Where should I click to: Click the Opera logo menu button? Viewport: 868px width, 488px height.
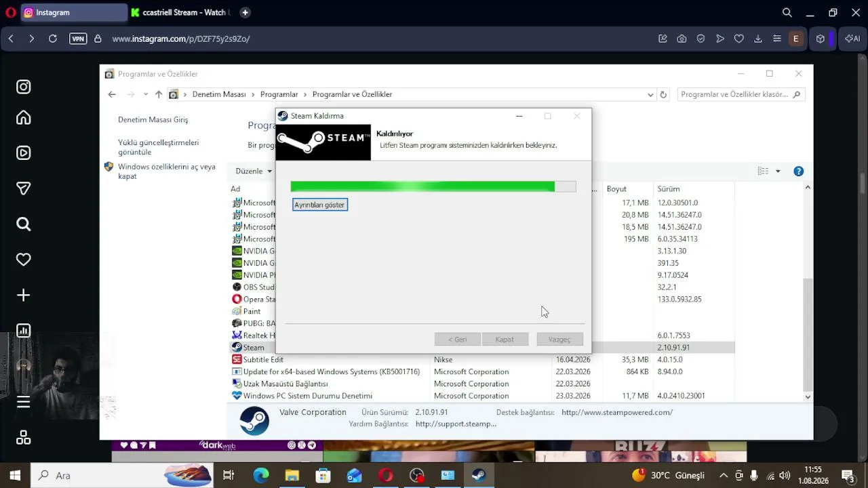coord(10,12)
